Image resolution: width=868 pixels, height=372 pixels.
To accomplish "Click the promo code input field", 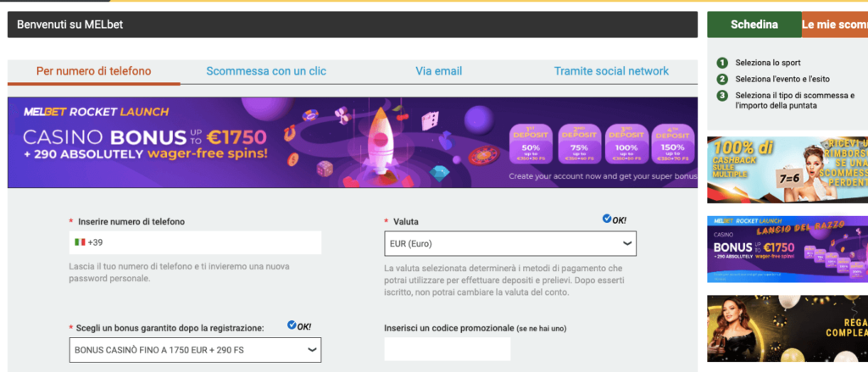I will click(x=448, y=349).
